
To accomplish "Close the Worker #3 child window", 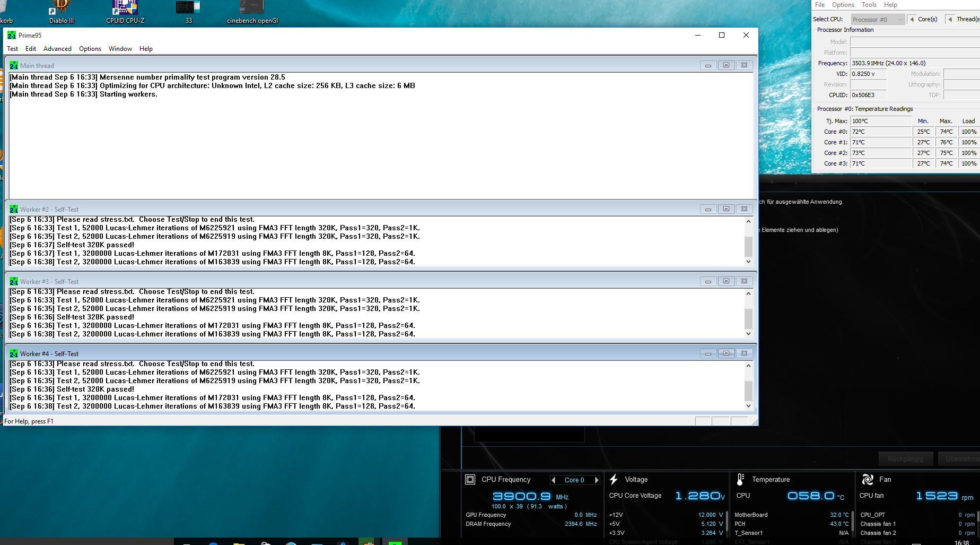I will click(744, 281).
